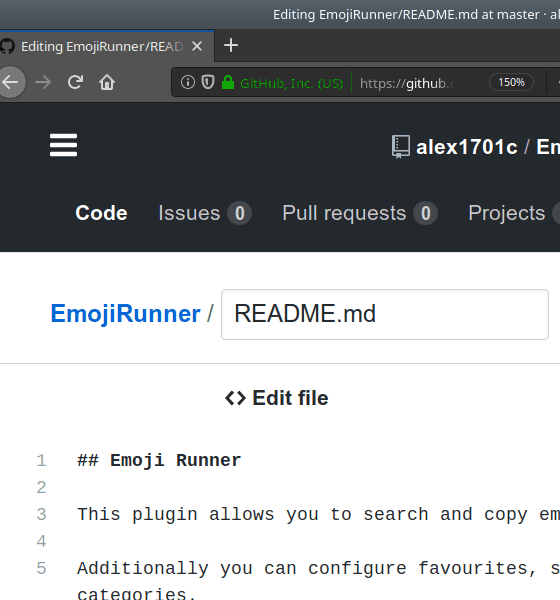This screenshot has height=600, width=560.
Task: Open the GitHub hamburger menu
Action: [x=64, y=145]
